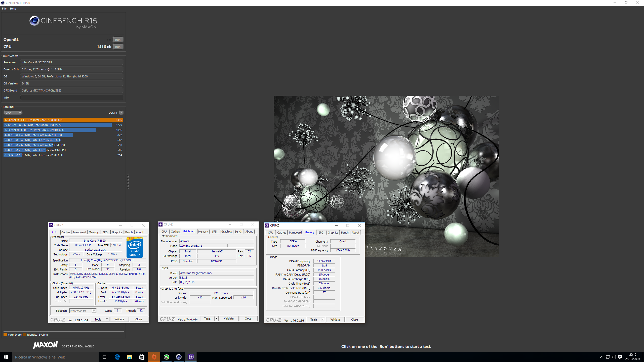The image size is (644, 362).
Task: Run the OpenGL benchmark test
Action: (118, 40)
